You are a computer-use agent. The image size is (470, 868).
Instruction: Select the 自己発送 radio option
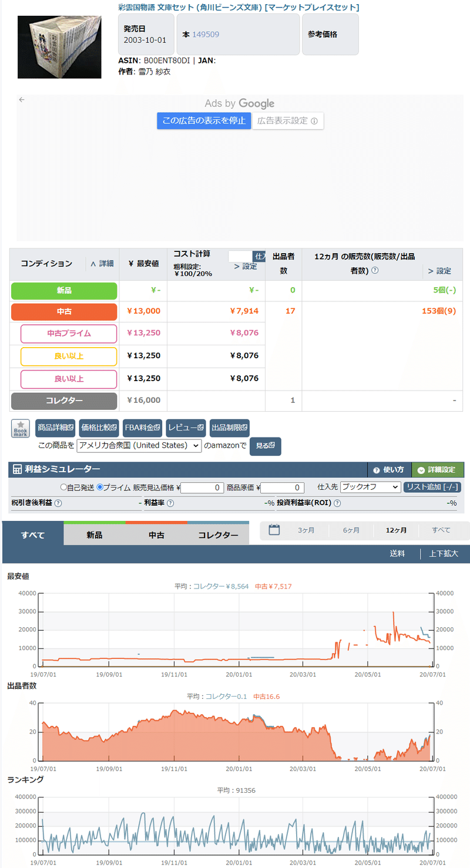point(64,487)
